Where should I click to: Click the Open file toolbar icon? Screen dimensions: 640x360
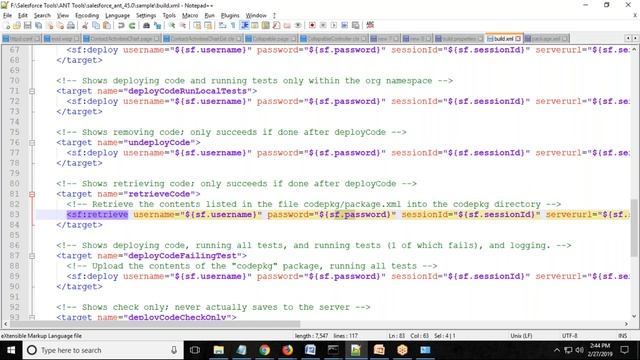17,25
